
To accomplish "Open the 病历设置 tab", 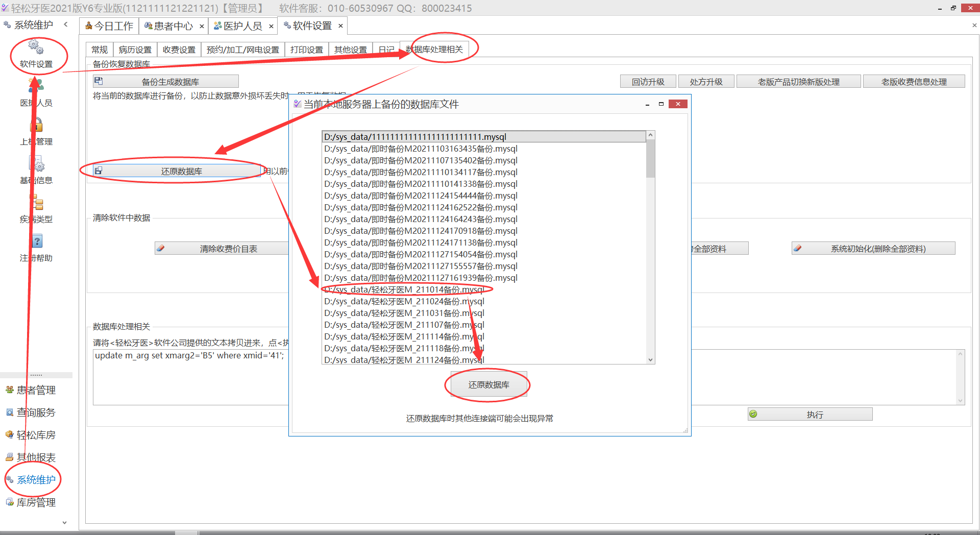I will (x=135, y=50).
